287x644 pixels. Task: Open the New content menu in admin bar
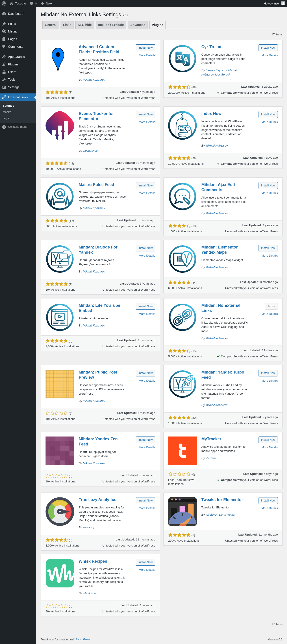tap(46, 4)
